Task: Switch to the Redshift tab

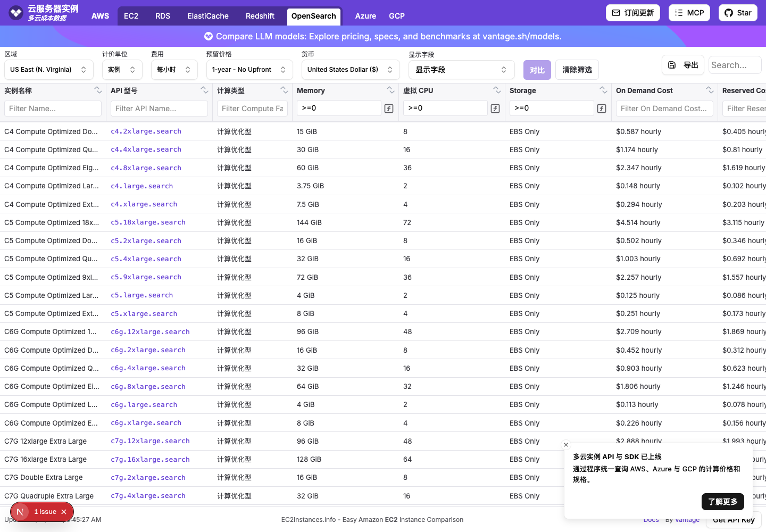Action: tap(260, 16)
